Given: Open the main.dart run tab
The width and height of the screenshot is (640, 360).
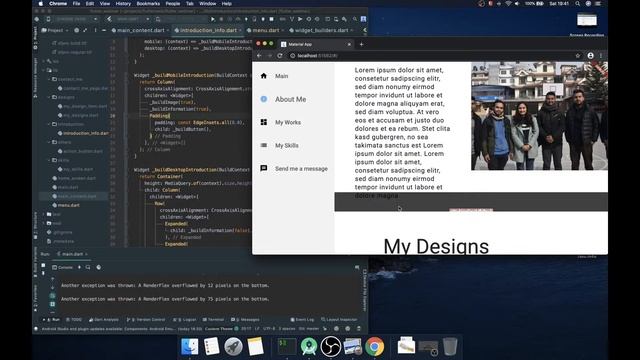Looking at the screenshot, I should click(x=72, y=254).
